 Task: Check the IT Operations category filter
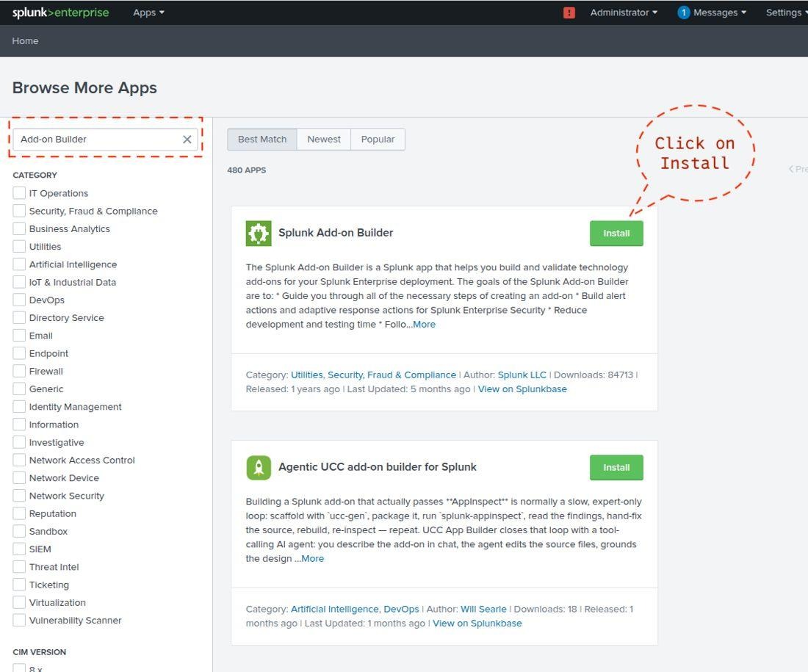(19, 192)
